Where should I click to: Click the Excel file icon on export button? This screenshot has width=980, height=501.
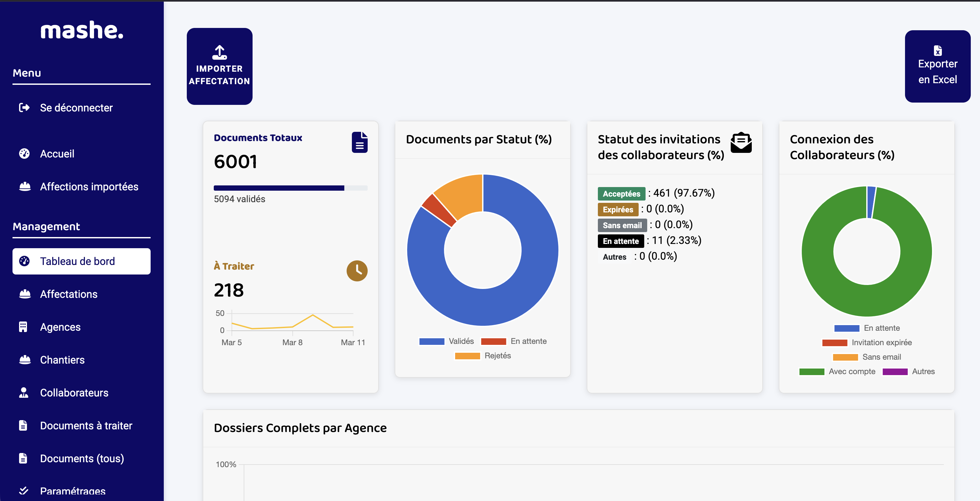point(937,51)
